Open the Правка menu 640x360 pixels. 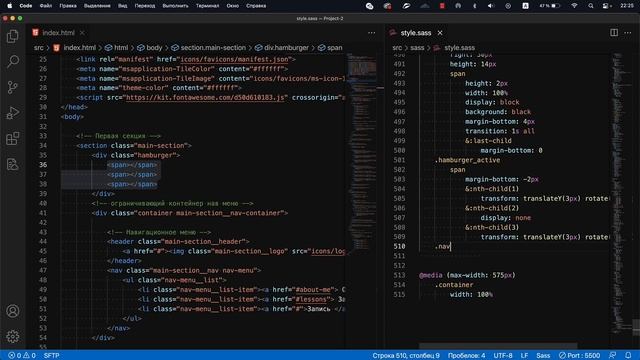coord(68,6)
